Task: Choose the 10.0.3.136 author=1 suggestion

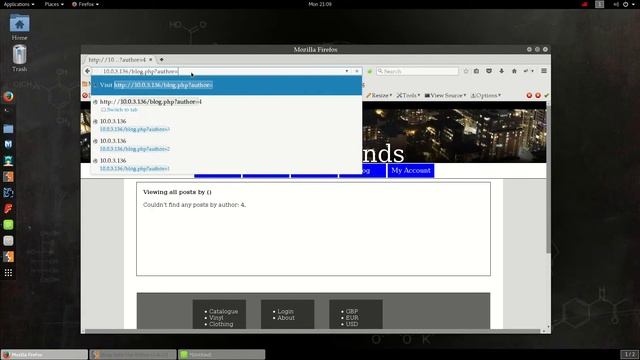Action: (226, 164)
